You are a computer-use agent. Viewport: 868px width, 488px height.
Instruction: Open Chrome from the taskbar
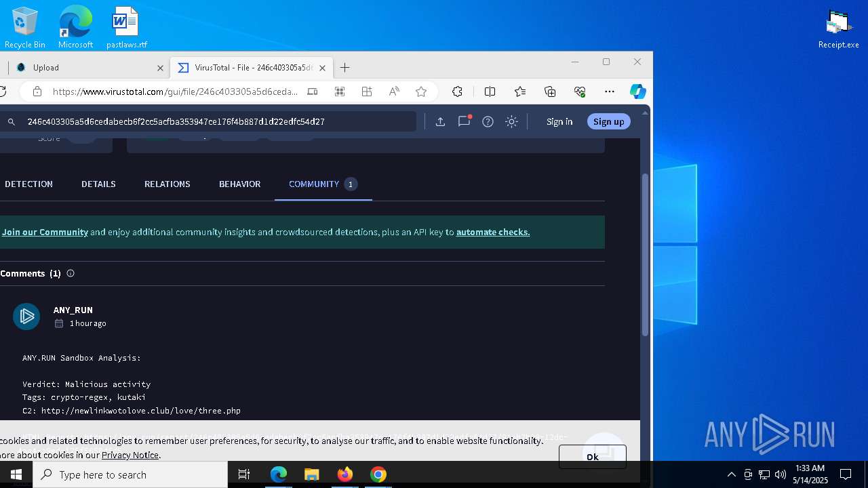coord(378,474)
